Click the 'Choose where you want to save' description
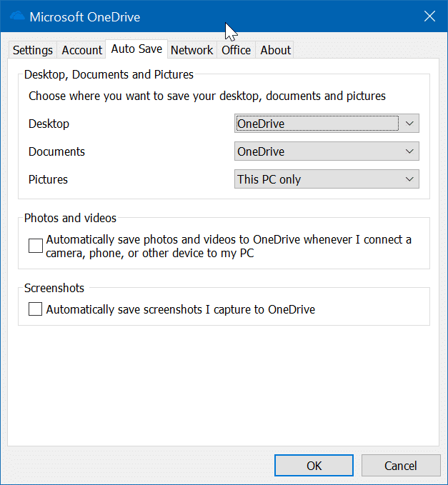Screen dimensions: 448x485 (x=207, y=96)
